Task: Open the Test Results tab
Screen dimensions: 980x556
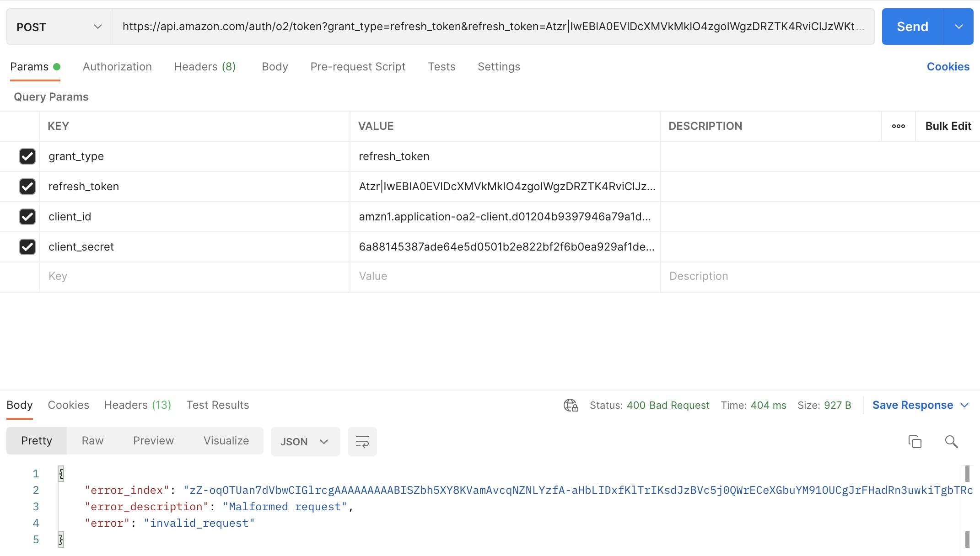Action: point(218,405)
